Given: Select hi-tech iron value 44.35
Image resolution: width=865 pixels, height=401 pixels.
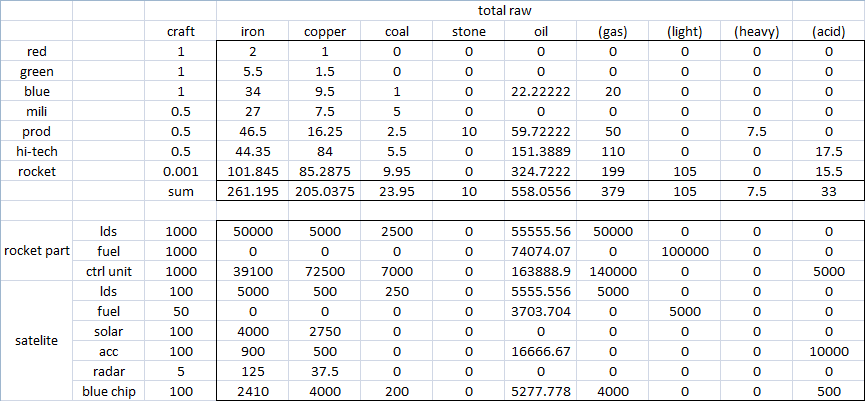Looking at the screenshot, I should point(253,151).
